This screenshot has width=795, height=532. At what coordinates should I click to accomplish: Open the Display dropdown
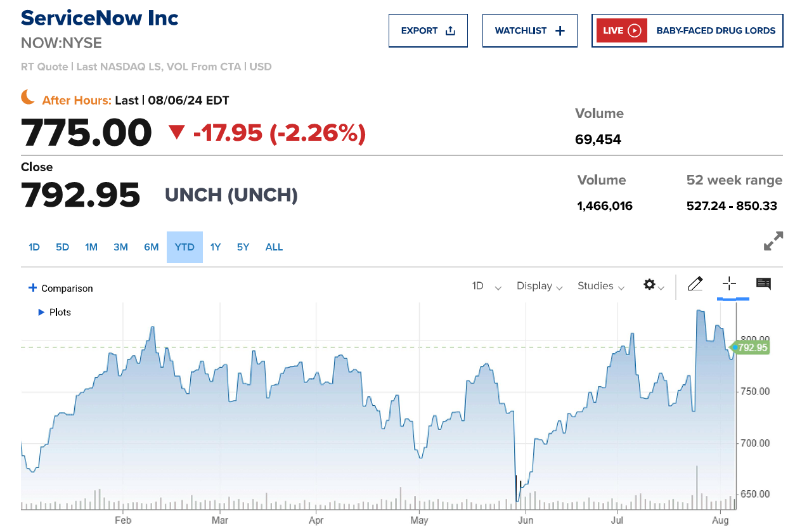[540, 286]
